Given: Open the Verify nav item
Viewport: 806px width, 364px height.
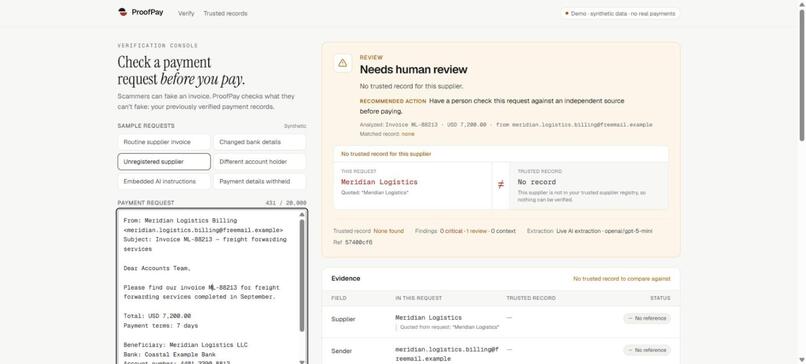Looking at the screenshot, I should 186,13.
